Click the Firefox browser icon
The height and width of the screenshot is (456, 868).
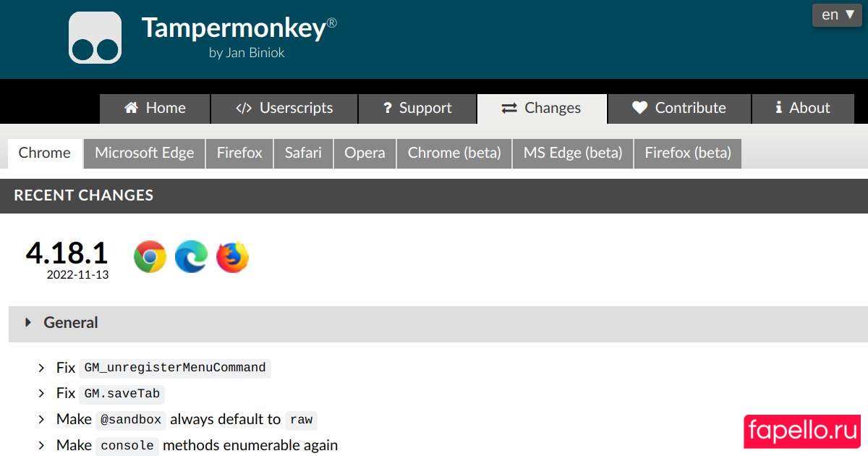click(232, 257)
